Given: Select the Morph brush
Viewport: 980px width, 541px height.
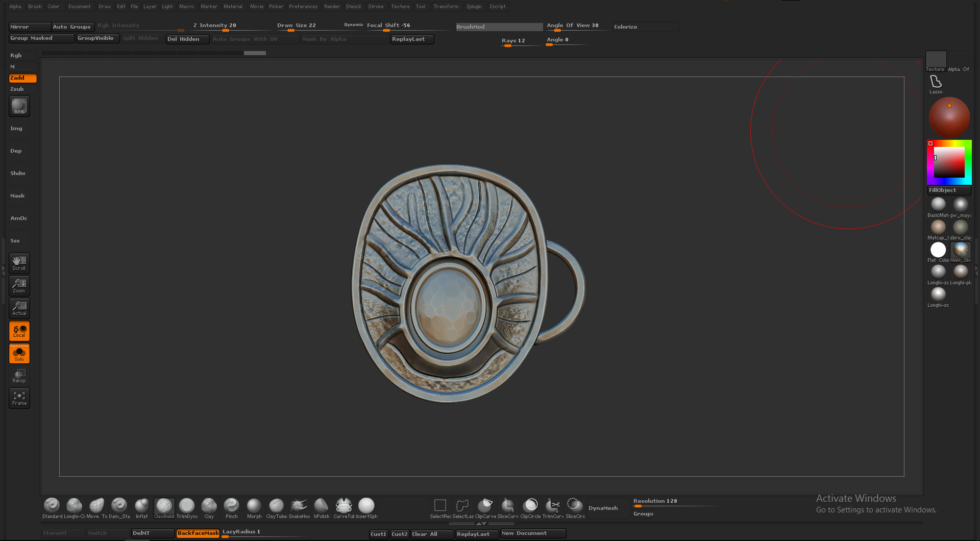Looking at the screenshot, I should [254, 508].
